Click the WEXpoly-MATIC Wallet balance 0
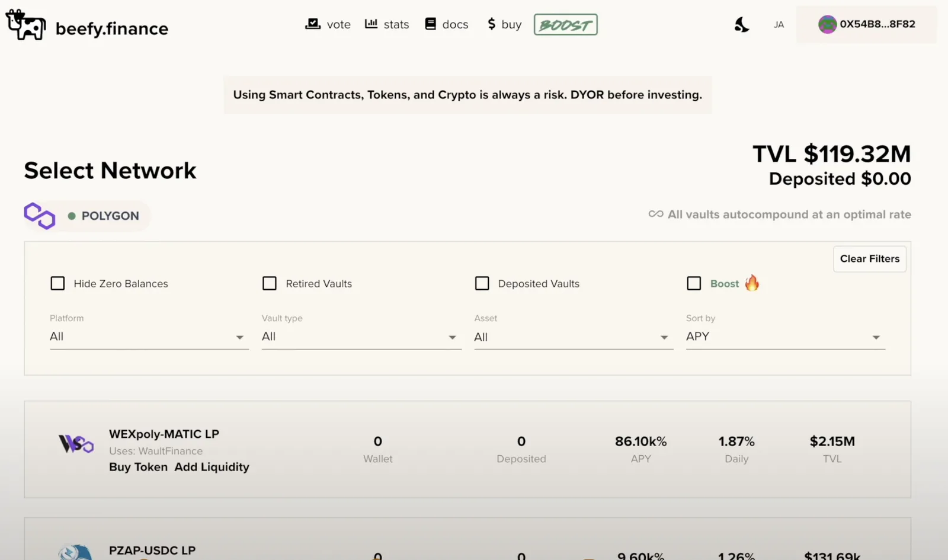This screenshot has width=948, height=560. tap(378, 441)
